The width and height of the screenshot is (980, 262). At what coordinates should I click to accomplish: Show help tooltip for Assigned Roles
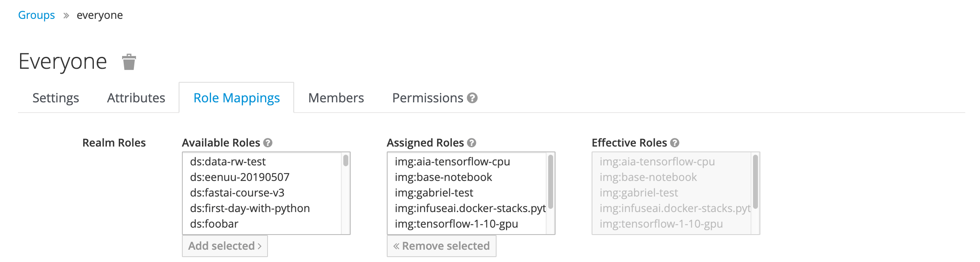click(x=472, y=142)
